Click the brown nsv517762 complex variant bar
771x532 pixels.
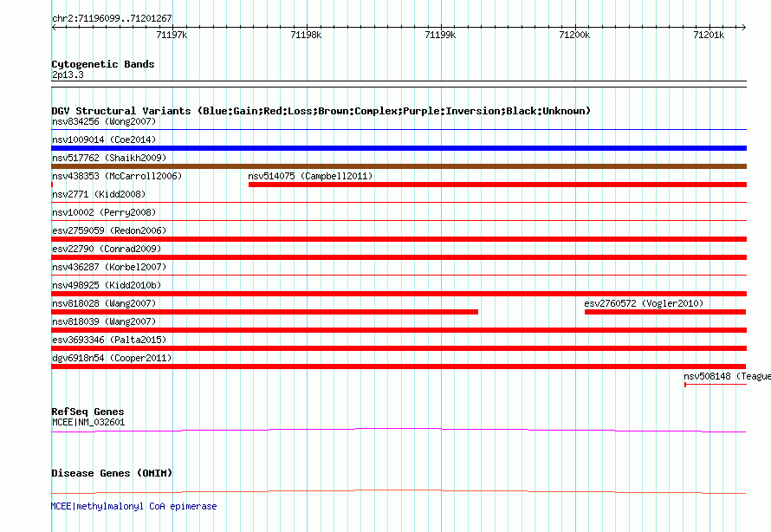398,166
